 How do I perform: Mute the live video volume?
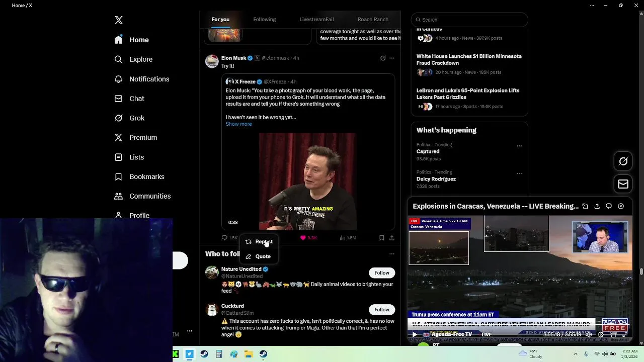pyautogui.click(x=589, y=334)
